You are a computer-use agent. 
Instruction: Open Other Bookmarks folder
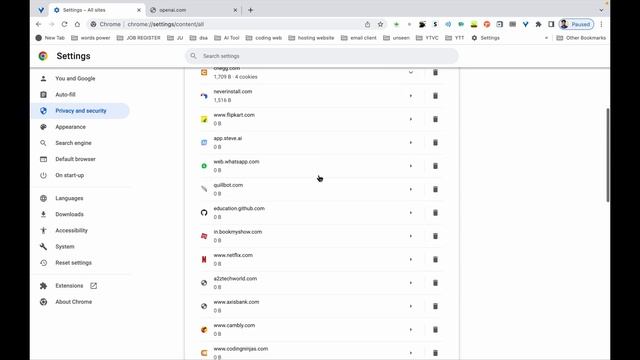pos(581,38)
